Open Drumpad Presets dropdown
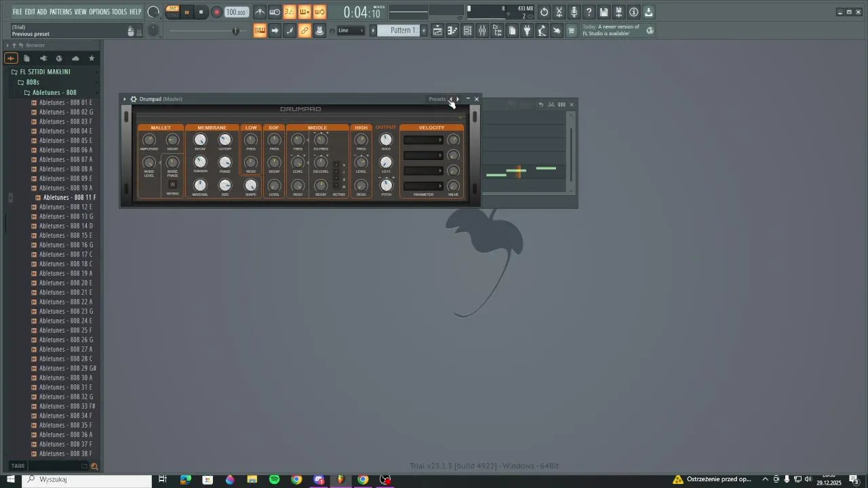Image resolution: width=868 pixels, height=488 pixels. point(437,99)
